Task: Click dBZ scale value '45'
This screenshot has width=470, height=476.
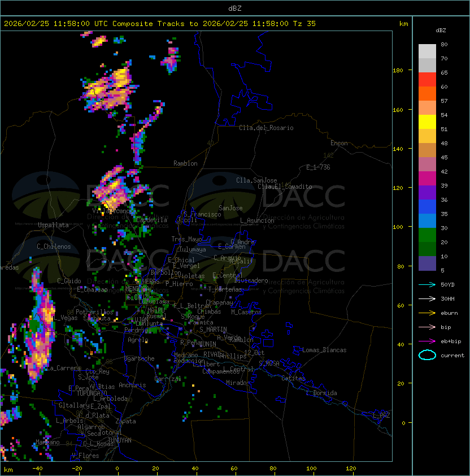Action: 444,158
